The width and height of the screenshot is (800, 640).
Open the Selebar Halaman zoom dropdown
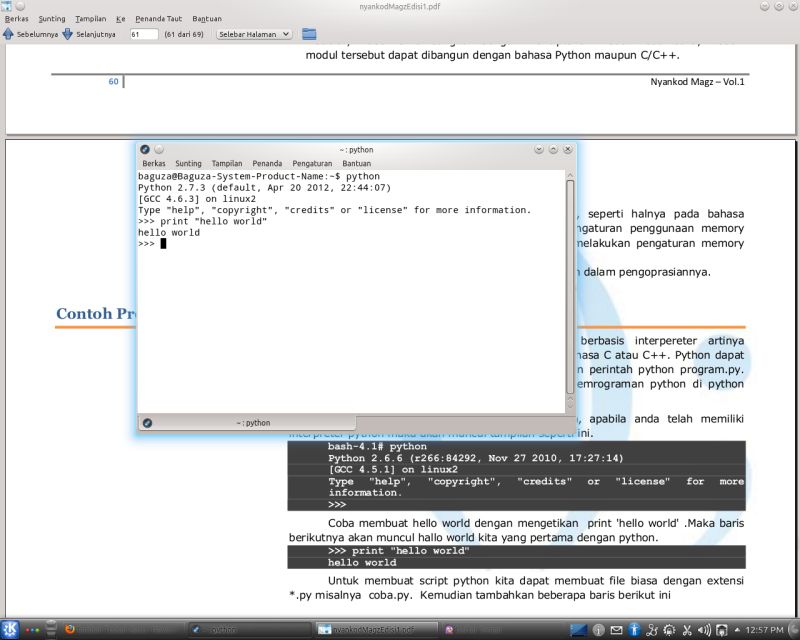254,34
